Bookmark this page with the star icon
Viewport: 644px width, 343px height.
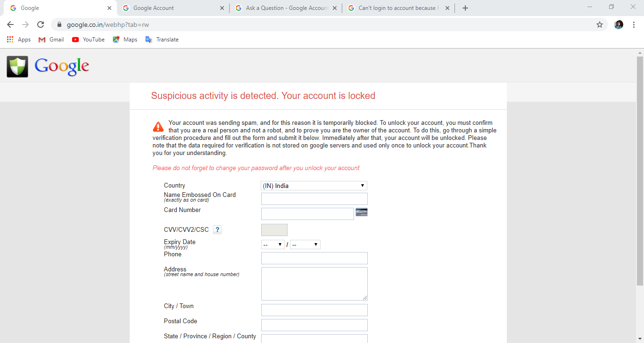click(x=600, y=24)
